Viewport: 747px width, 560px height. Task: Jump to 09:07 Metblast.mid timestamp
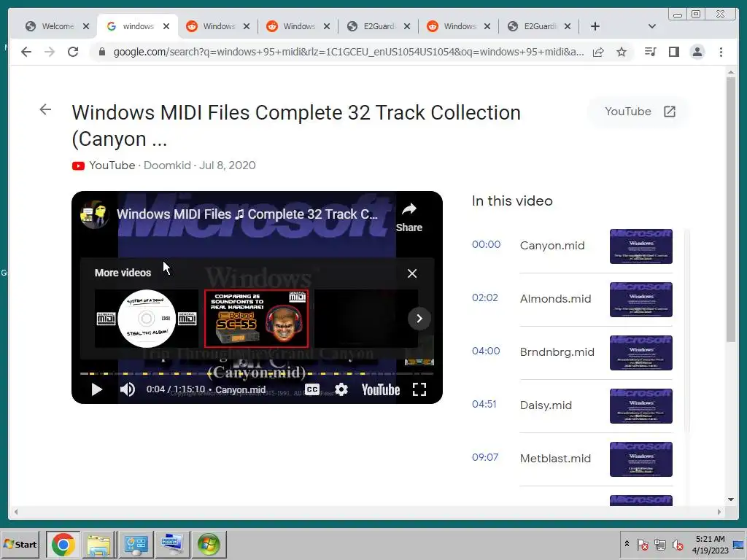(x=485, y=458)
